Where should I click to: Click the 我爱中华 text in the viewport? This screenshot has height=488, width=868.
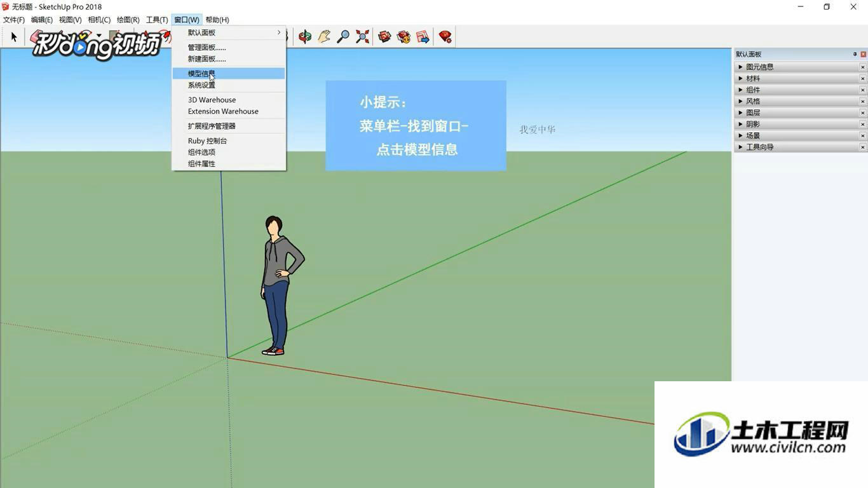(x=538, y=130)
